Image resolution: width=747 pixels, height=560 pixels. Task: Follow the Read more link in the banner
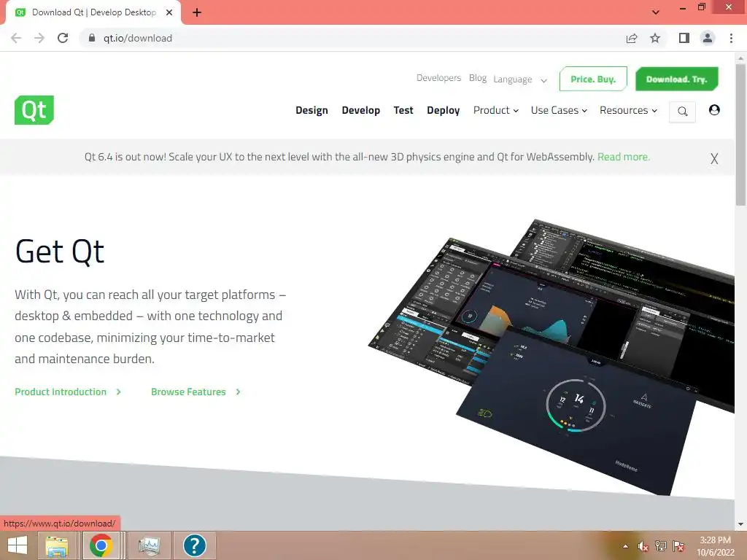click(x=623, y=157)
